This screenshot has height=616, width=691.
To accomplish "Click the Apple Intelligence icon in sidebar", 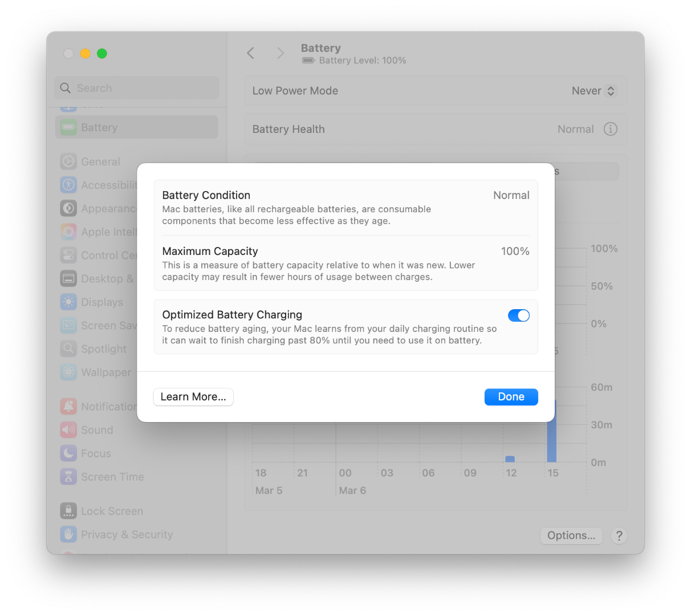I will [68, 232].
